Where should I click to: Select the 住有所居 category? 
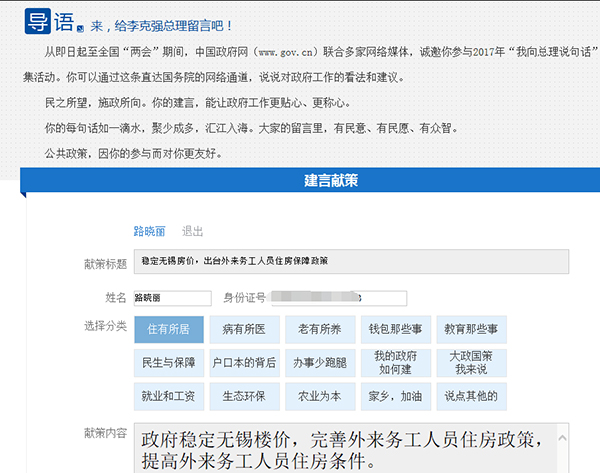pos(169,329)
